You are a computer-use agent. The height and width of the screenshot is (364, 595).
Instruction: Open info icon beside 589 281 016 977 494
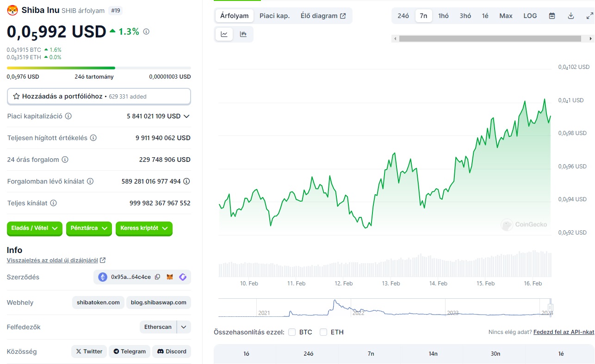coord(186,181)
